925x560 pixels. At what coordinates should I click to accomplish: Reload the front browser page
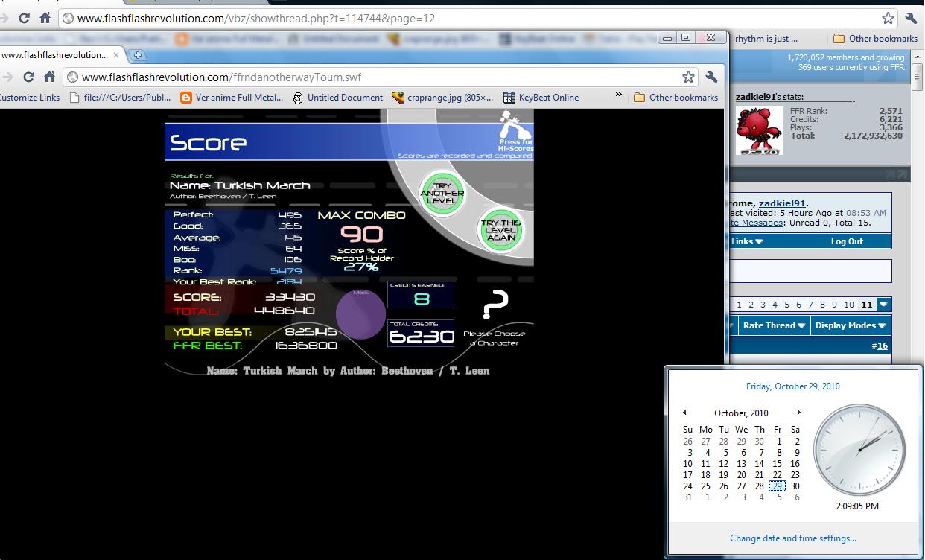pyautogui.click(x=28, y=77)
